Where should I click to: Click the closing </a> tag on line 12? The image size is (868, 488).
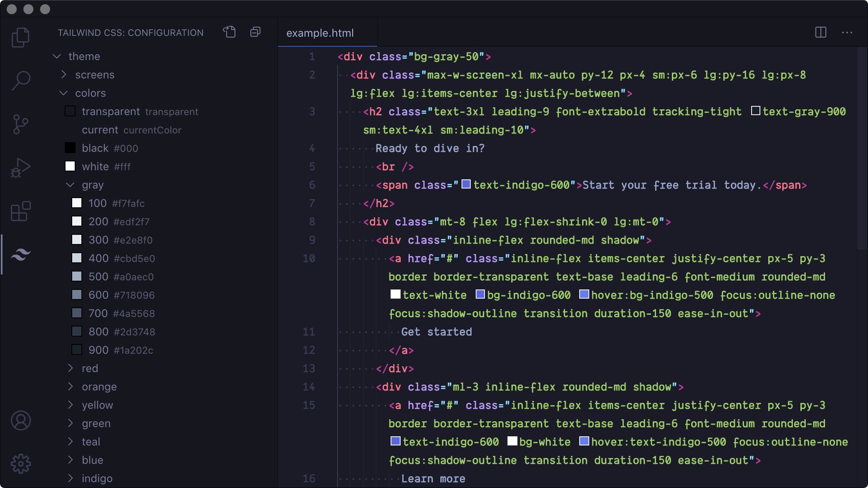point(401,350)
